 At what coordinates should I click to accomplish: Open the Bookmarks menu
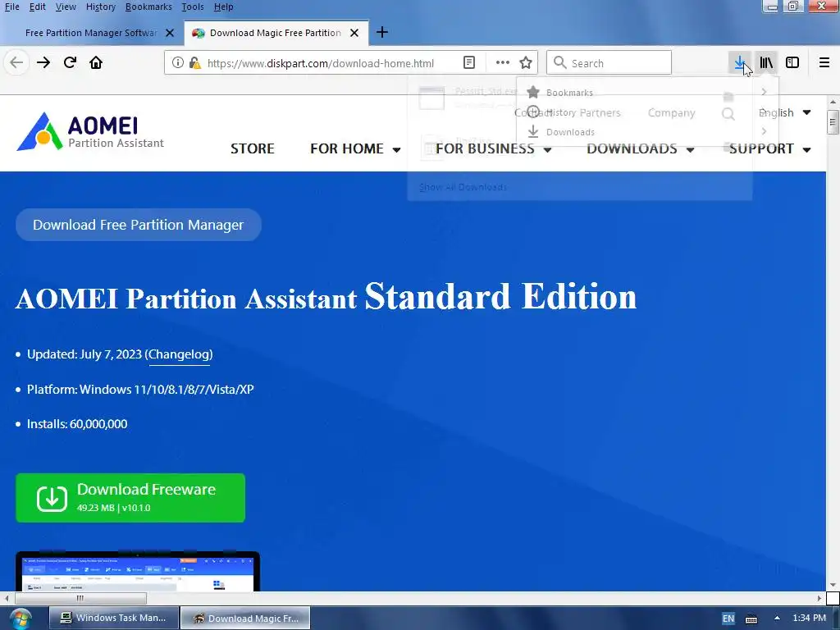click(148, 7)
